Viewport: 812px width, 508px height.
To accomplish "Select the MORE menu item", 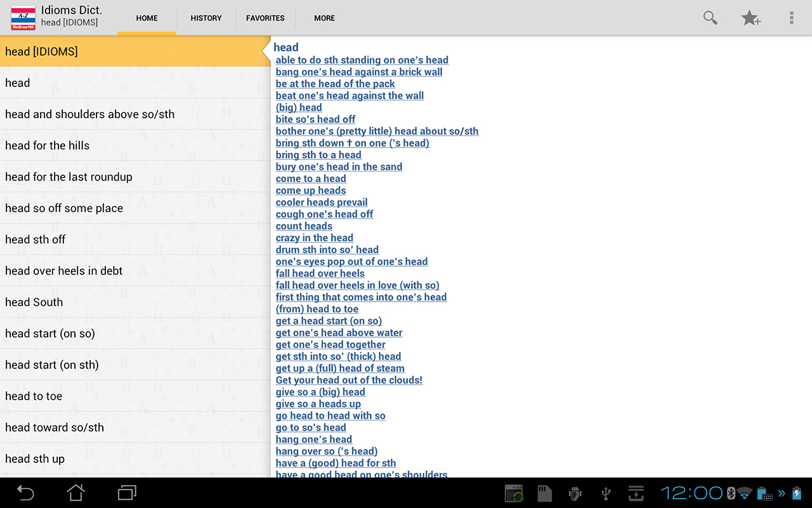I will [324, 18].
